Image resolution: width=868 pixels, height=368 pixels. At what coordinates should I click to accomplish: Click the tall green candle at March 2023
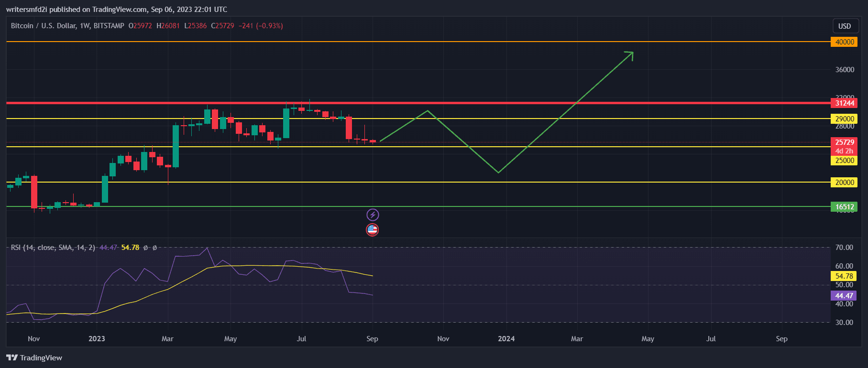pyautogui.click(x=176, y=146)
